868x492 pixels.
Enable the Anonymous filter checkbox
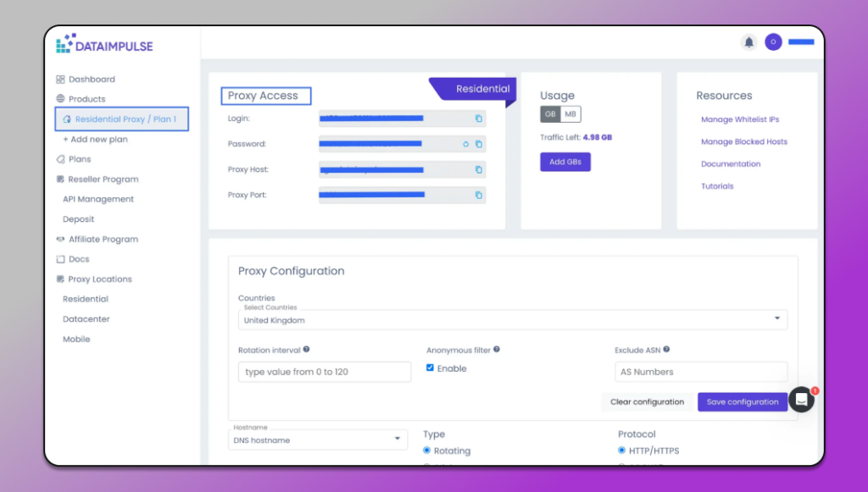(431, 368)
